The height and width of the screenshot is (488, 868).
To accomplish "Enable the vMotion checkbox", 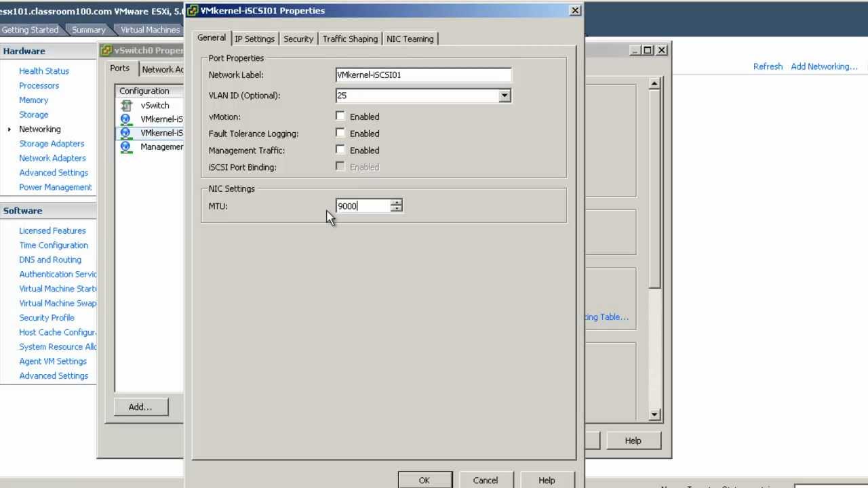I will (340, 117).
